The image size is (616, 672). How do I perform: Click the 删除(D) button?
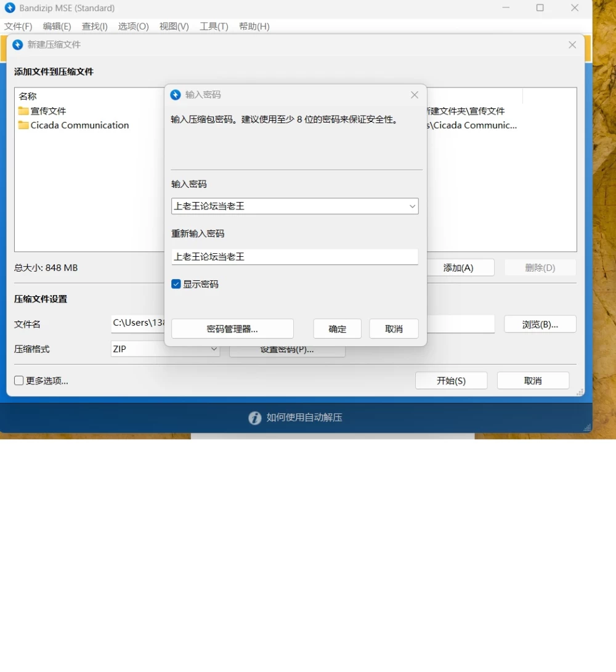click(540, 268)
